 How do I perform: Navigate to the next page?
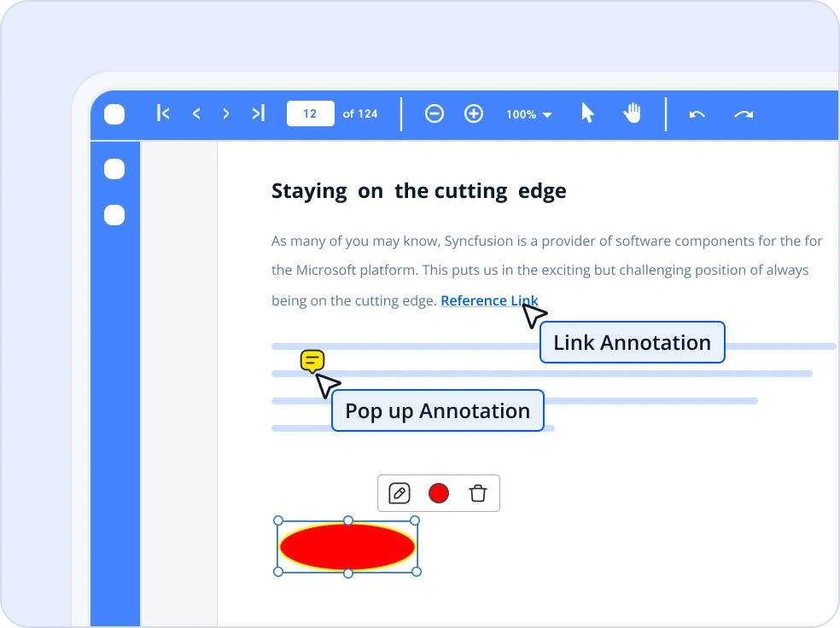[x=226, y=113]
